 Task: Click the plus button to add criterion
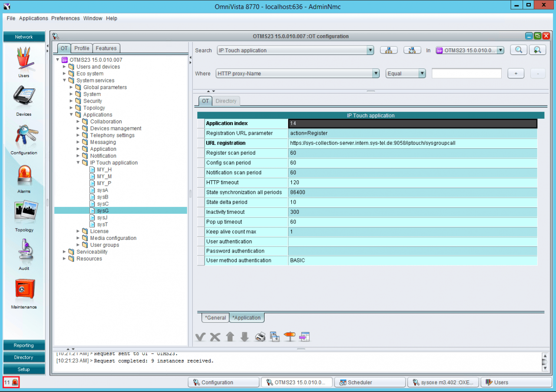(x=516, y=73)
